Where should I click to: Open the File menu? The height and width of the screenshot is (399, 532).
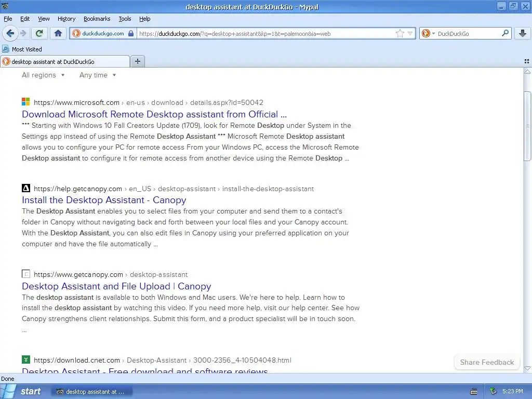click(8, 19)
